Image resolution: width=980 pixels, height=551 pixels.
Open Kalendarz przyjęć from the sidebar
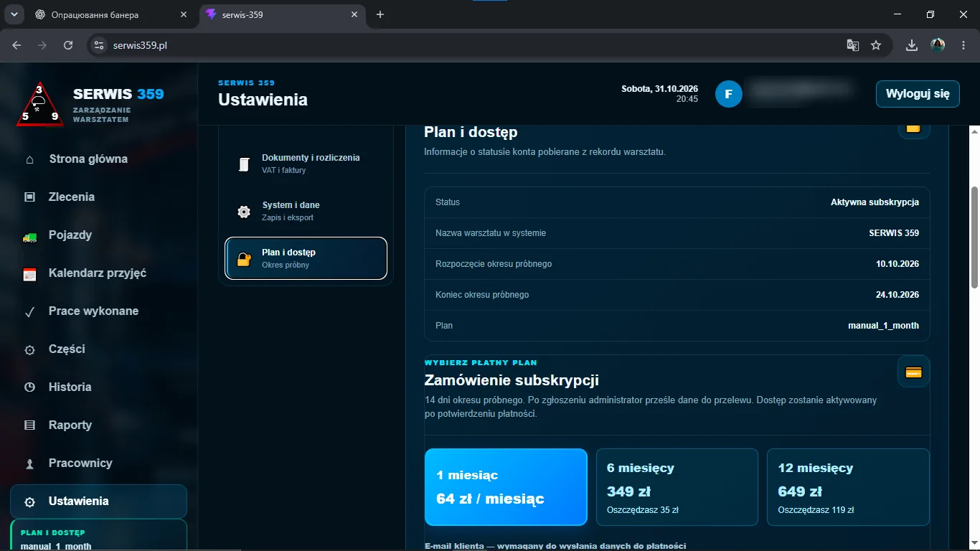[98, 273]
